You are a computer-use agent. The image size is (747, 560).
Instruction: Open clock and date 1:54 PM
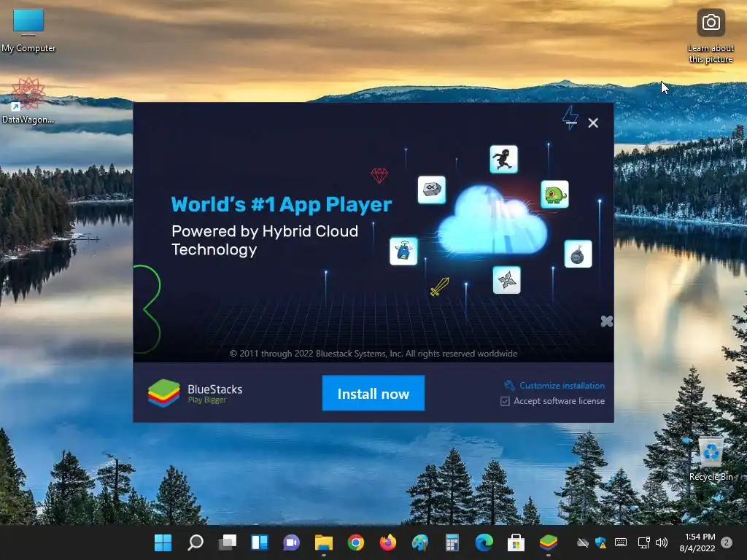(x=697, y=542)
